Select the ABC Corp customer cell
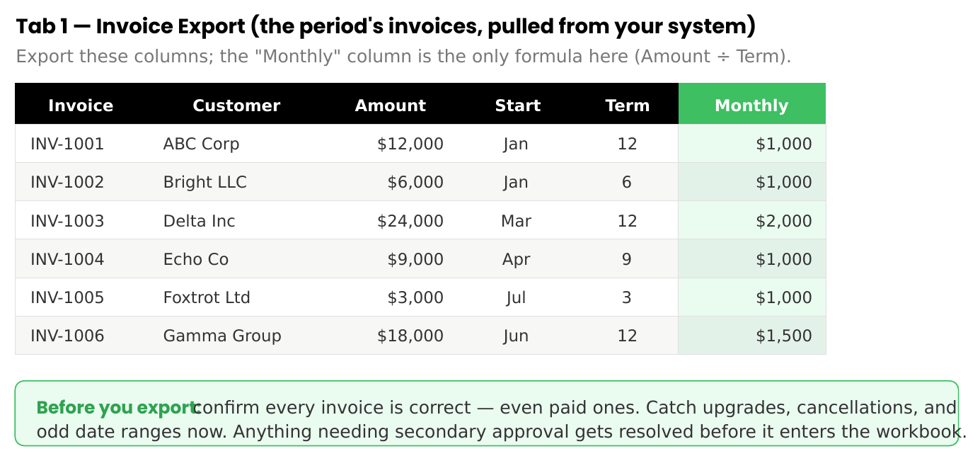 tap(202, 144)
